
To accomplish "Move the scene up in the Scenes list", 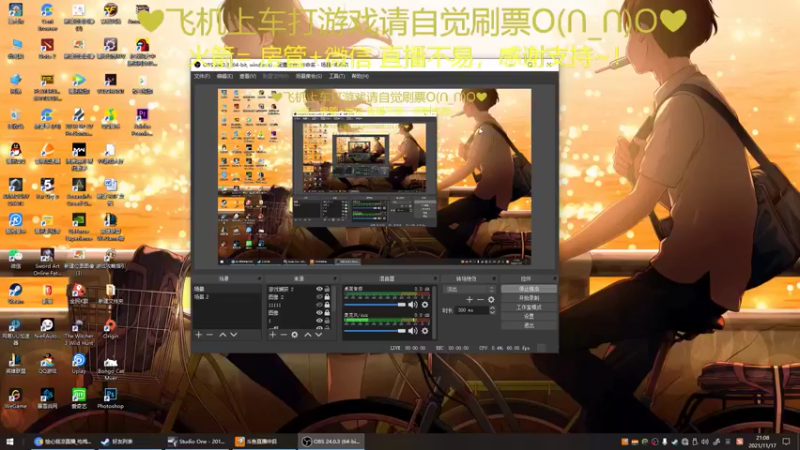I will [222, 335].
